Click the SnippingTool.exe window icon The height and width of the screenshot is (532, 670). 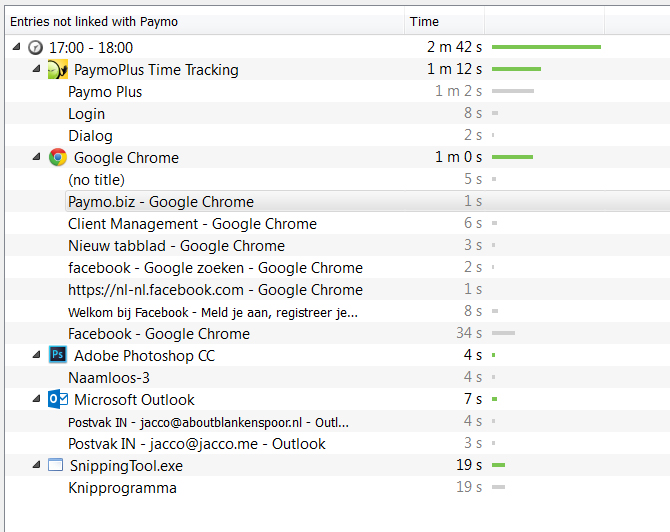58,466
